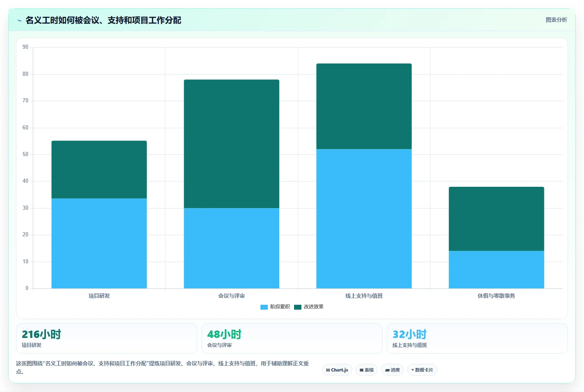
Task: Click the 会议与评审 x-axis label
Action: point(231,296)
